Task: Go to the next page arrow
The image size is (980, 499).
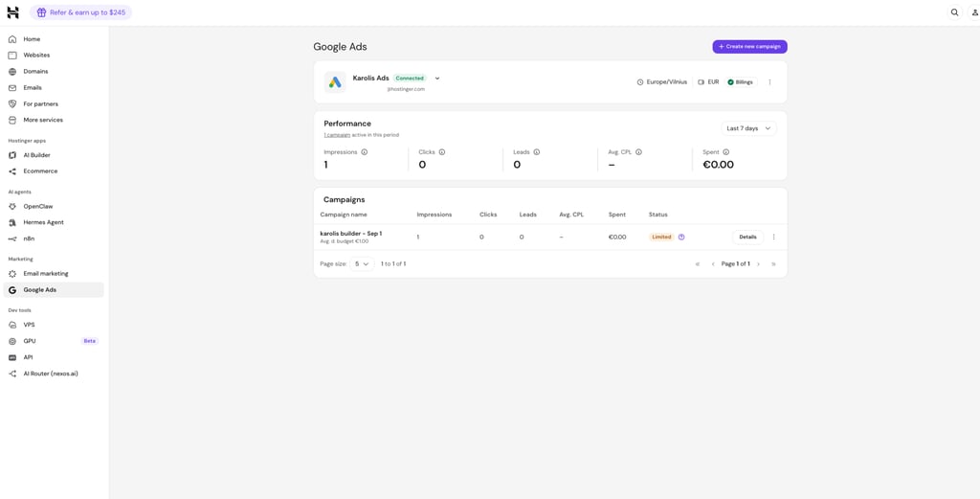Action: (758, 264)
